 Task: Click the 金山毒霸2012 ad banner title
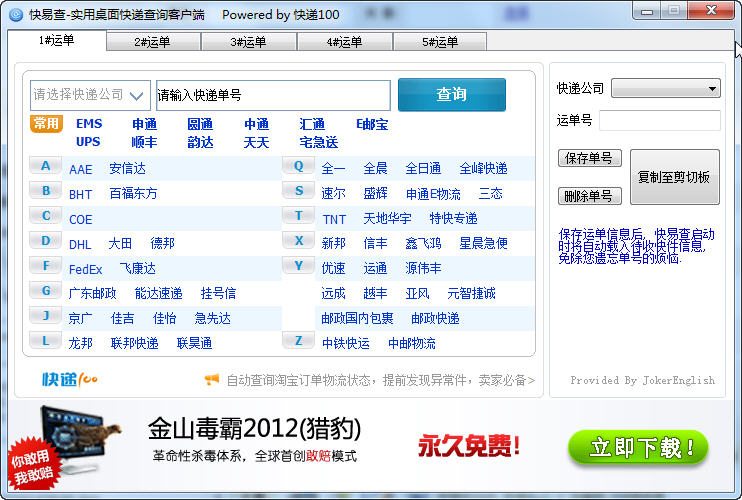click(254, 429)
